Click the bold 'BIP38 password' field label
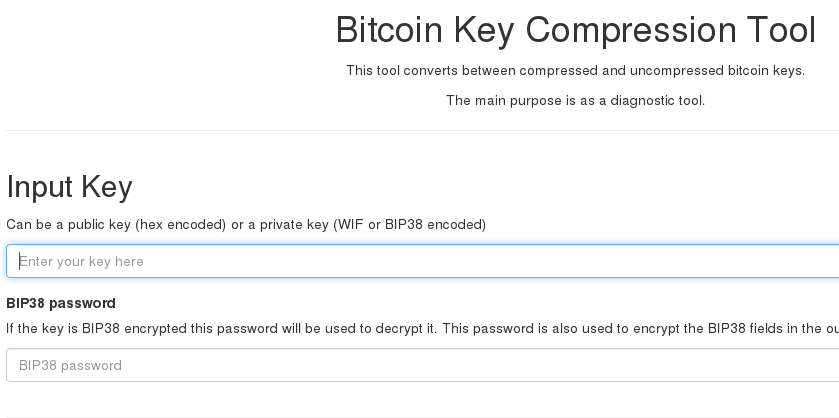This screenshot has height=418, width=839. point(61,303)
